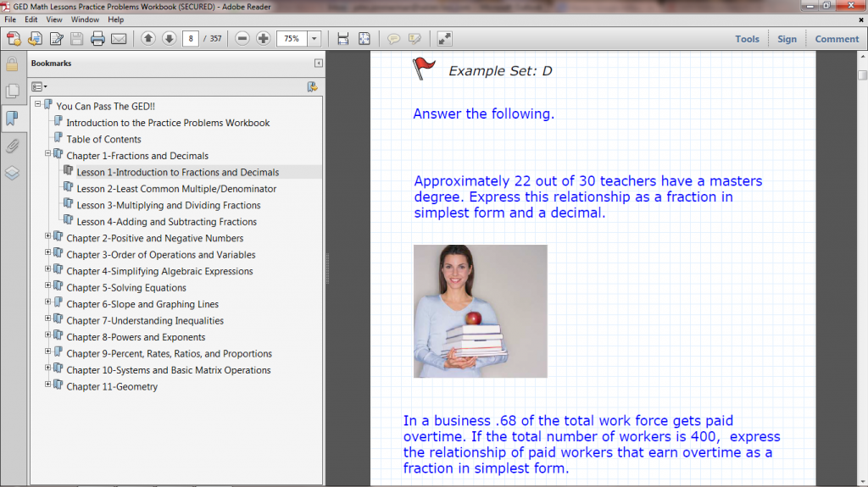Expand Chapter 7-Understanding Inequalities node
868x487 pixels.
click(48, 318)
